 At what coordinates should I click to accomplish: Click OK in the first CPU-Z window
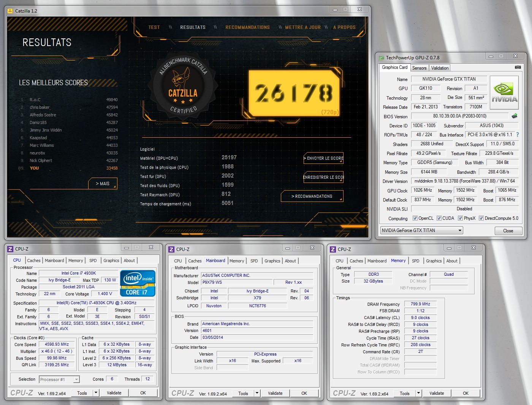coord(143,393)
